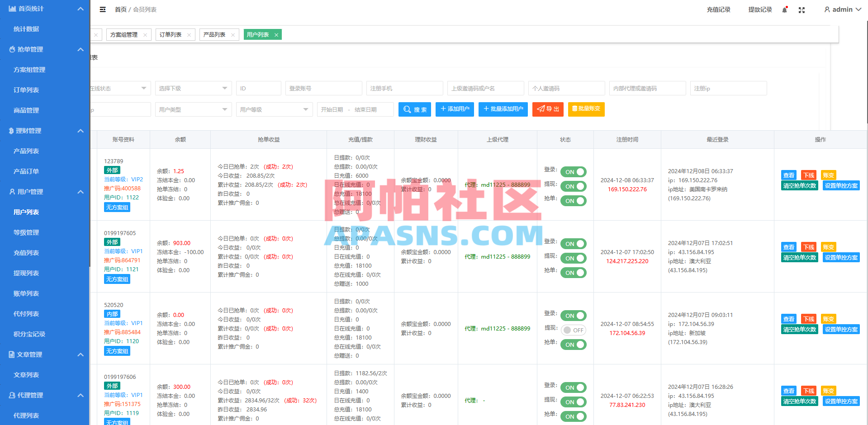Image resolution: width=868 pixels, height=425 pixels.
Task: Open the admin account dropdown menu
Action: click(842, 9)
